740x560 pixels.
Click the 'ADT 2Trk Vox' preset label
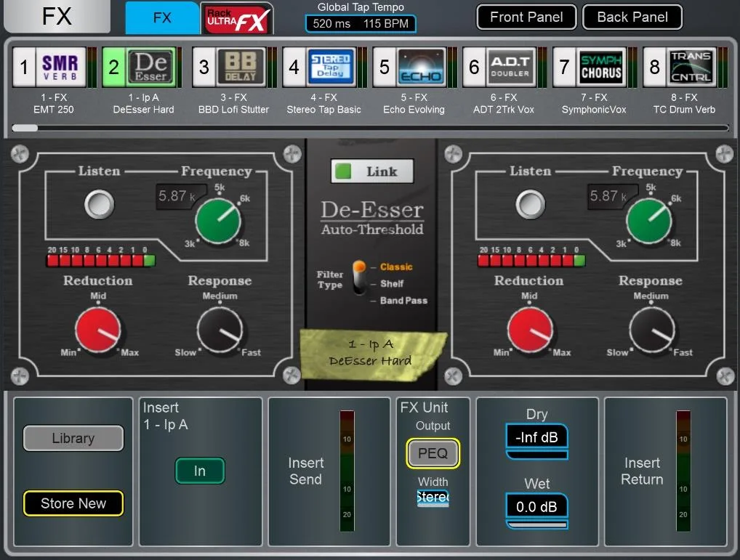point(504,110)
